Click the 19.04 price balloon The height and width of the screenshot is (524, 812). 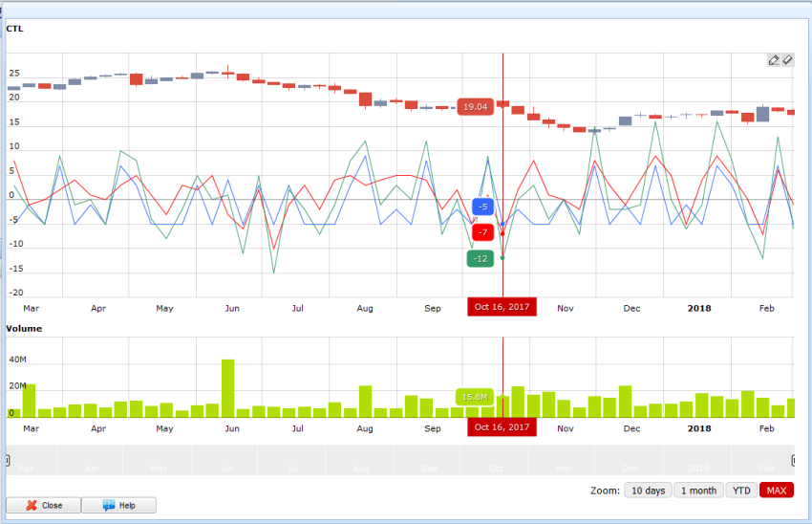475,107
